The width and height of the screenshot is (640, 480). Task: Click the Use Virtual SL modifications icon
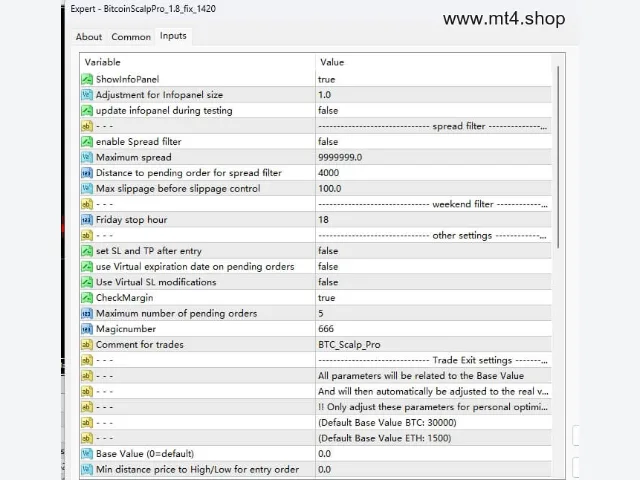(x=87, y=282)
